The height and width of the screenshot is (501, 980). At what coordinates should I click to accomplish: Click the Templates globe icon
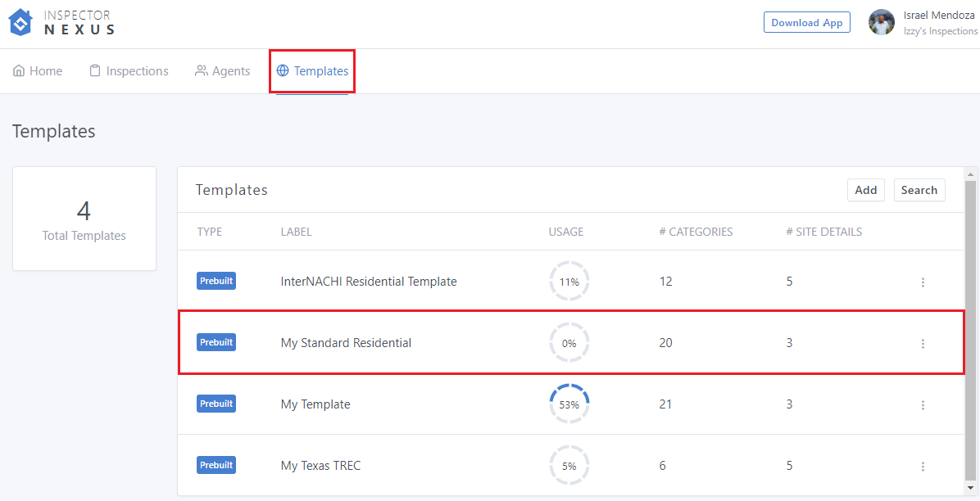283,71
